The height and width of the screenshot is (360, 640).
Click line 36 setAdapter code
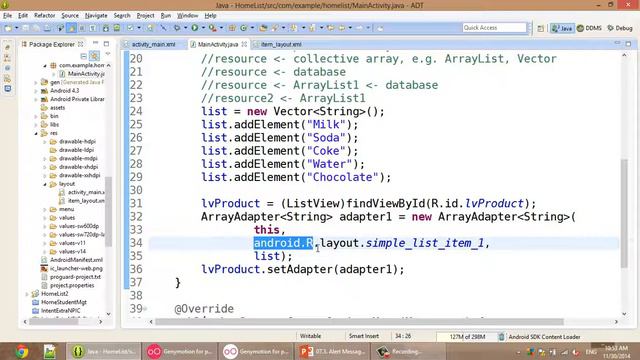(x=302, y=269)
